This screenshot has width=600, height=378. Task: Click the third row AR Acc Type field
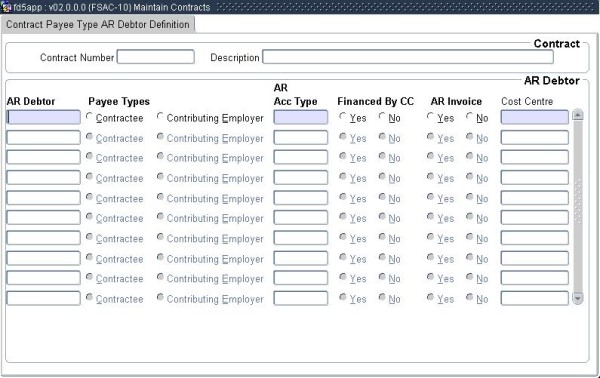coord(301,157)
